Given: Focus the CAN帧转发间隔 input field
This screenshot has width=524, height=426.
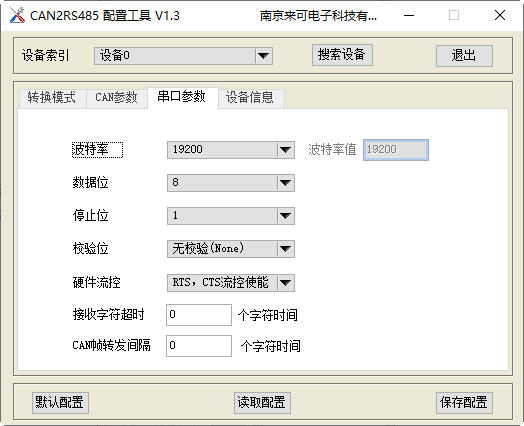Looking at the screenshot, I should point(199,346).
